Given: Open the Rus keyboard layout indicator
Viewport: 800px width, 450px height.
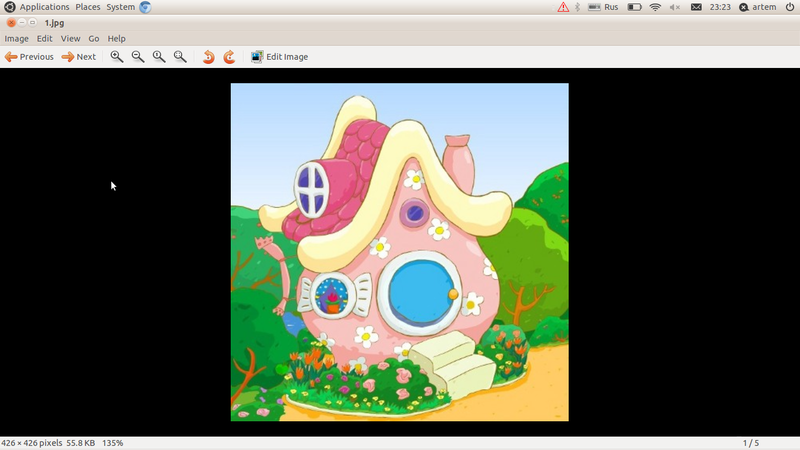Looking at the screenshot, I should click(x=603, y=7).
